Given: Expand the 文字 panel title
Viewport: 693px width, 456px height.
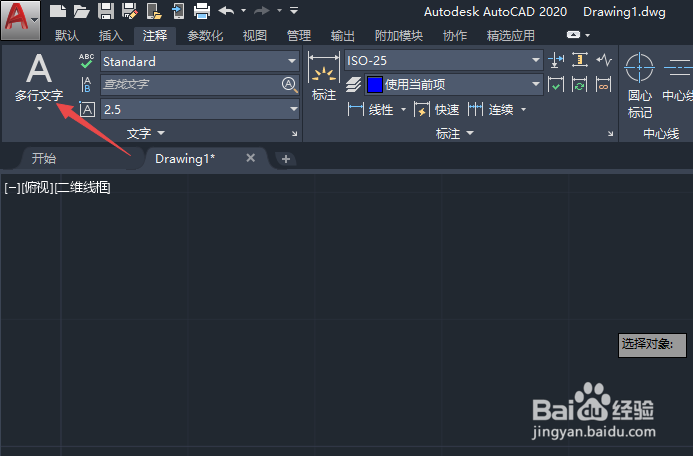Looking at the screenshot, I should (x=145, y=133).
